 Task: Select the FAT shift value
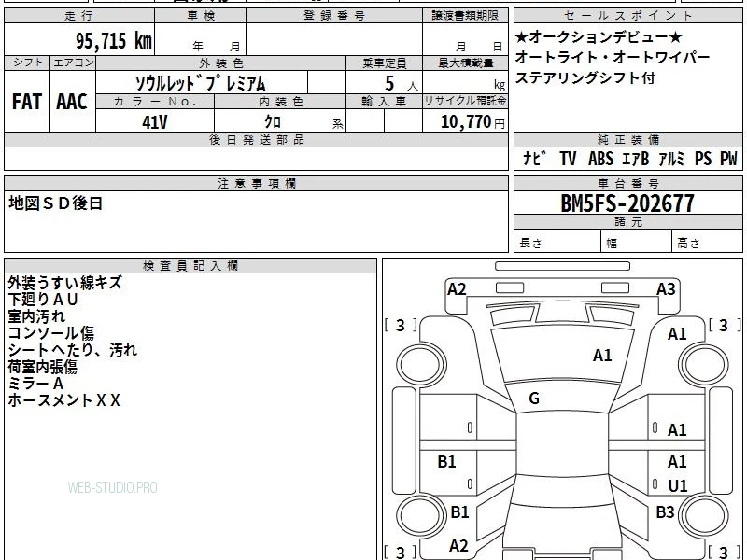(27, 102)
